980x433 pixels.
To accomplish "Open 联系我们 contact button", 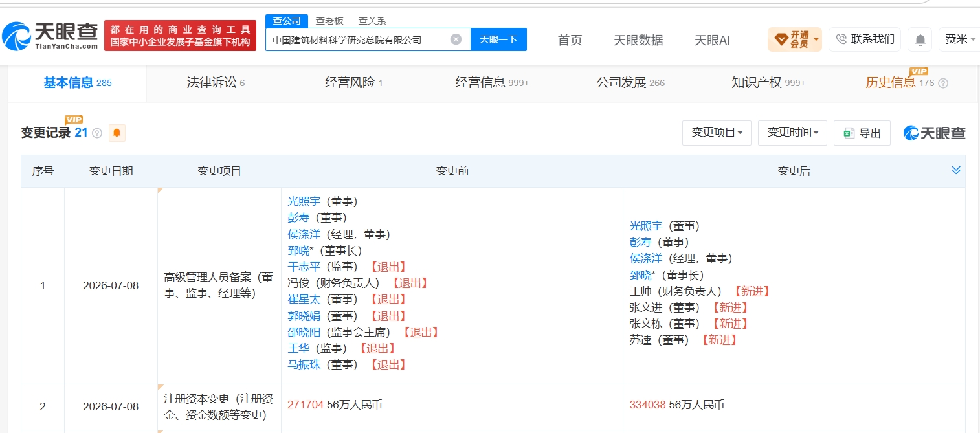I will 865,39.
